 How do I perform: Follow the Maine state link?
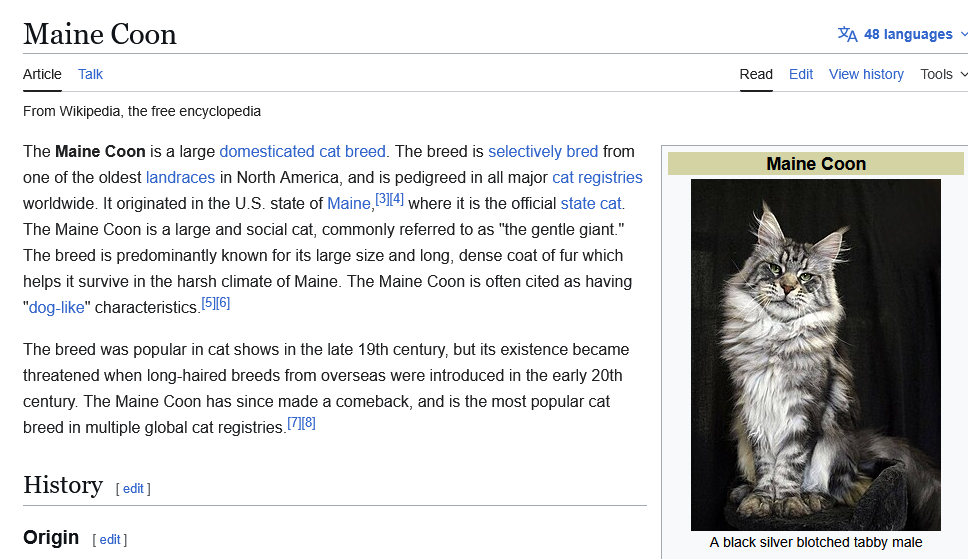[349, 203]
